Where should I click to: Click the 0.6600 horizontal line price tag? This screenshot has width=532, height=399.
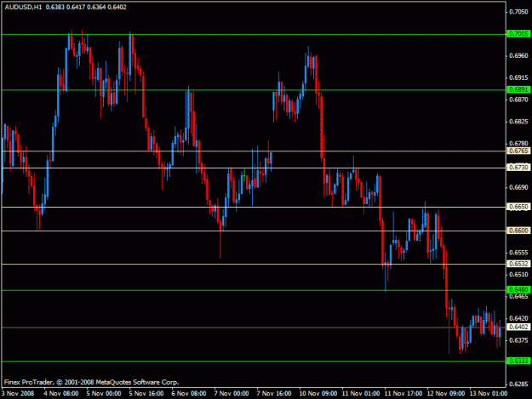[518, 231]
